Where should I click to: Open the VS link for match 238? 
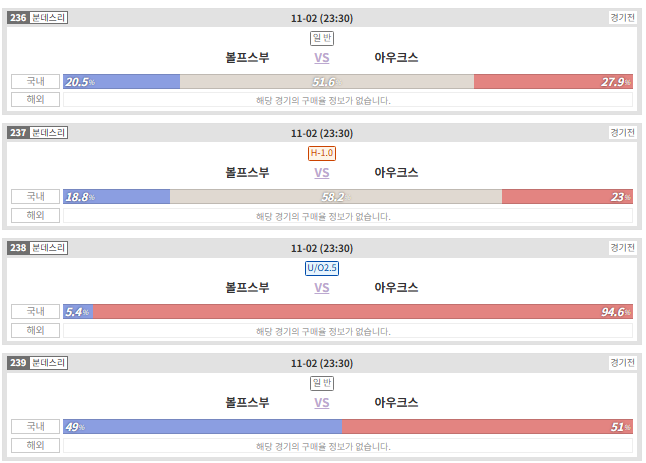322,288
